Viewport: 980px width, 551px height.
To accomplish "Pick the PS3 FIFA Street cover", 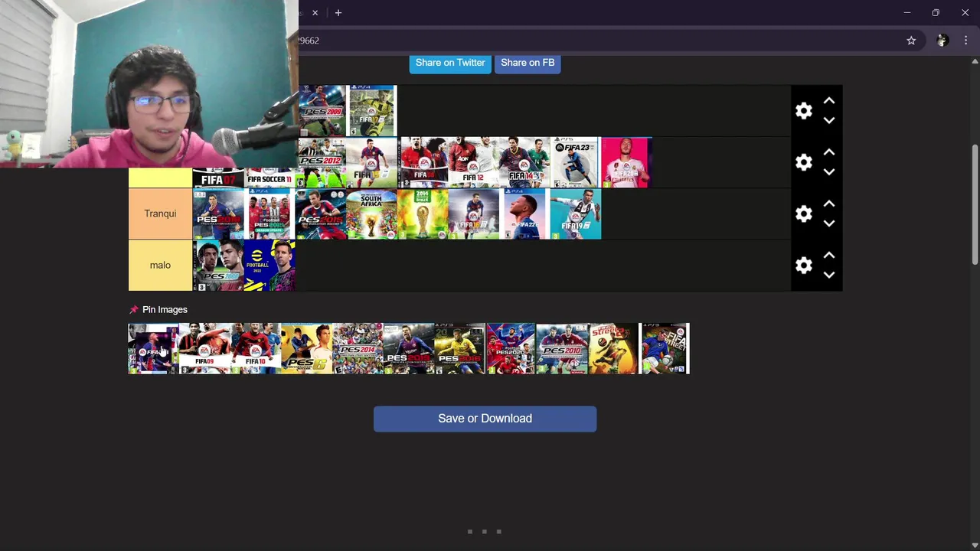I will coord(665,349).
